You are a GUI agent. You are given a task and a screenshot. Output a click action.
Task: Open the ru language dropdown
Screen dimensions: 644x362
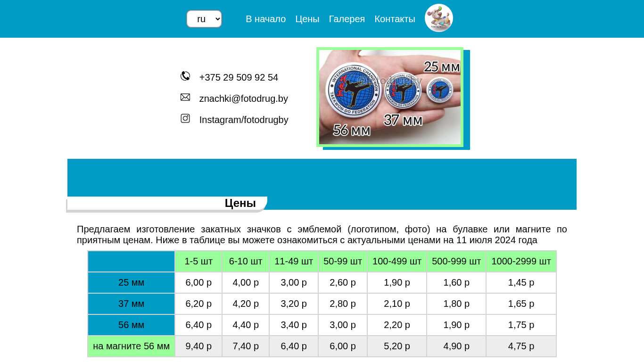(204, 19)
